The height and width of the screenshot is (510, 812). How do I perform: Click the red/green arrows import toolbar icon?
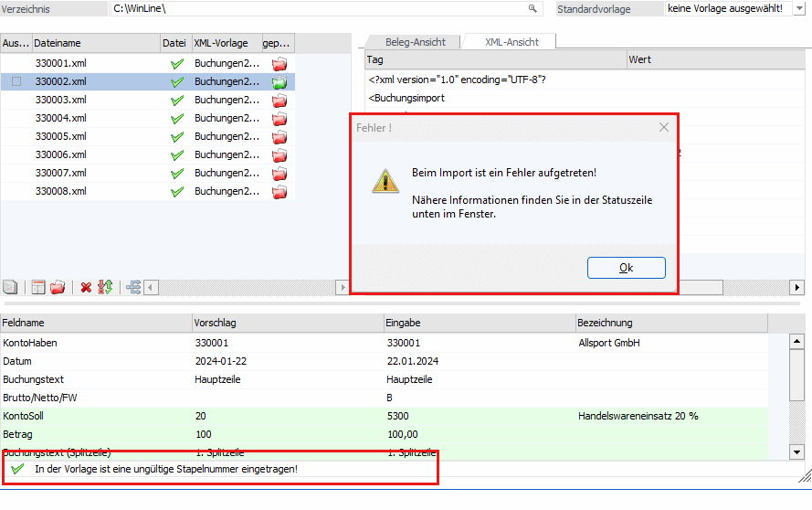tap(105, 287)
